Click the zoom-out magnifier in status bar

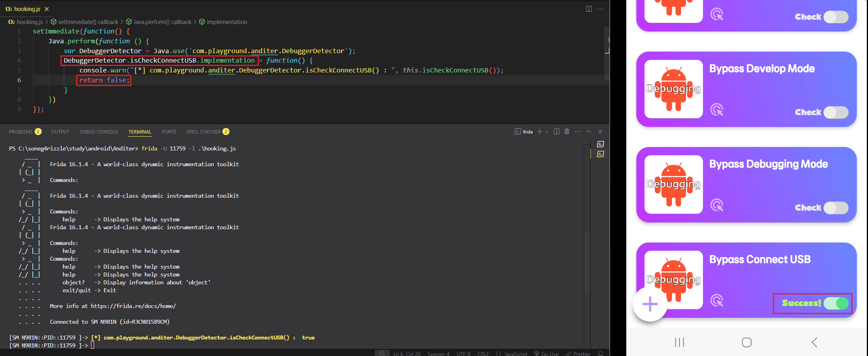pos(382,353)
